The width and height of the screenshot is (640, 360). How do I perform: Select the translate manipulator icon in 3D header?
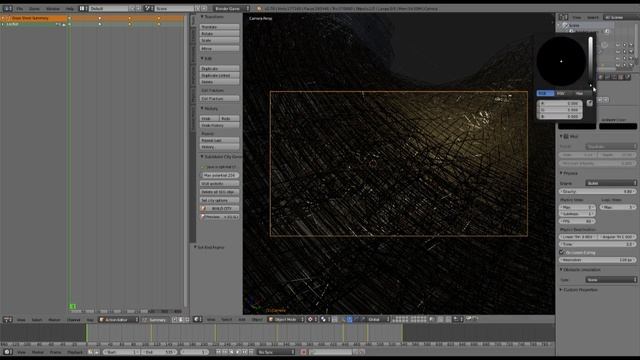pyautogui.click(x=349, y=319)
